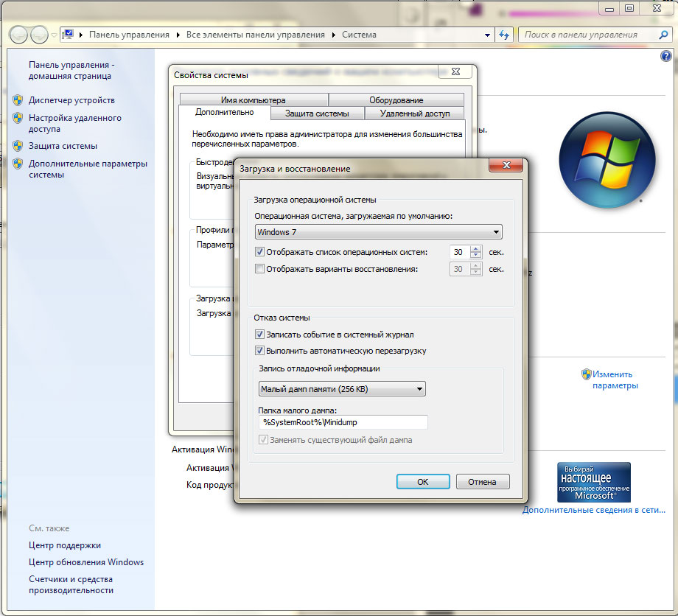This screenshot has height=616, width=678.
Task: Click Заменять существующий файл дампа checkbox
Action: click(263, 440)
